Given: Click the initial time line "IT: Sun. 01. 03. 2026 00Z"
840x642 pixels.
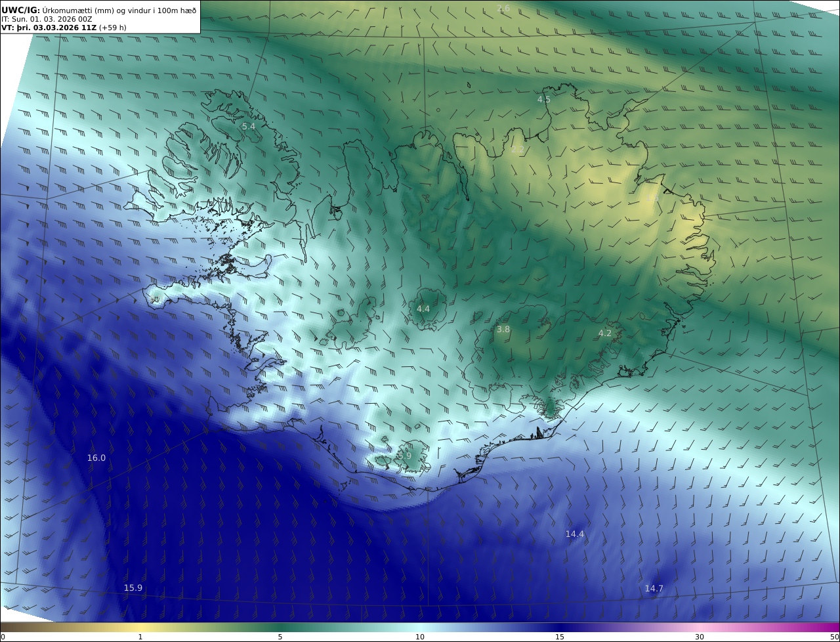Looking at the screenshot, I should (x=47, y=19).
